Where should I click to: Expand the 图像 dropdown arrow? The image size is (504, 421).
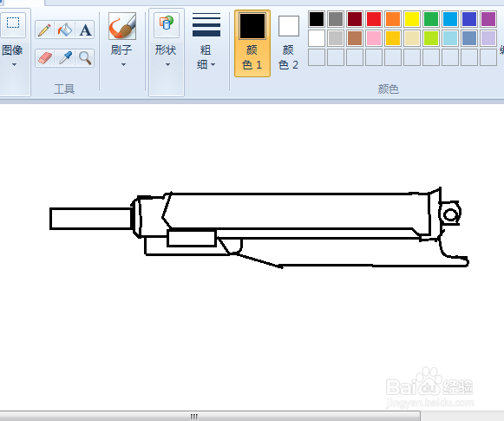(14, 64)
